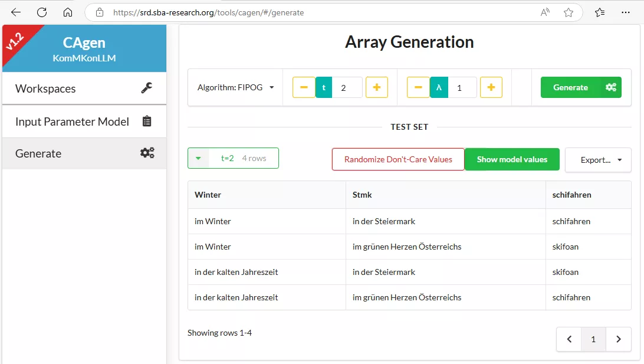Switch to the Input Parameter Model page
The image size is (644, 364).
(71, 122)
